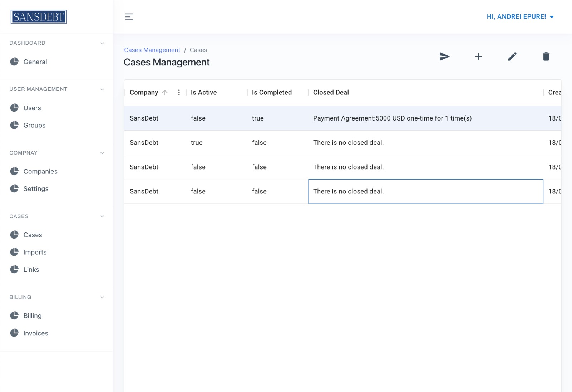Image resolution: width=572 pixels, height=392 pixels.
Task: Click the pie icon beside Billing
Action: click(x=14, y=315)
